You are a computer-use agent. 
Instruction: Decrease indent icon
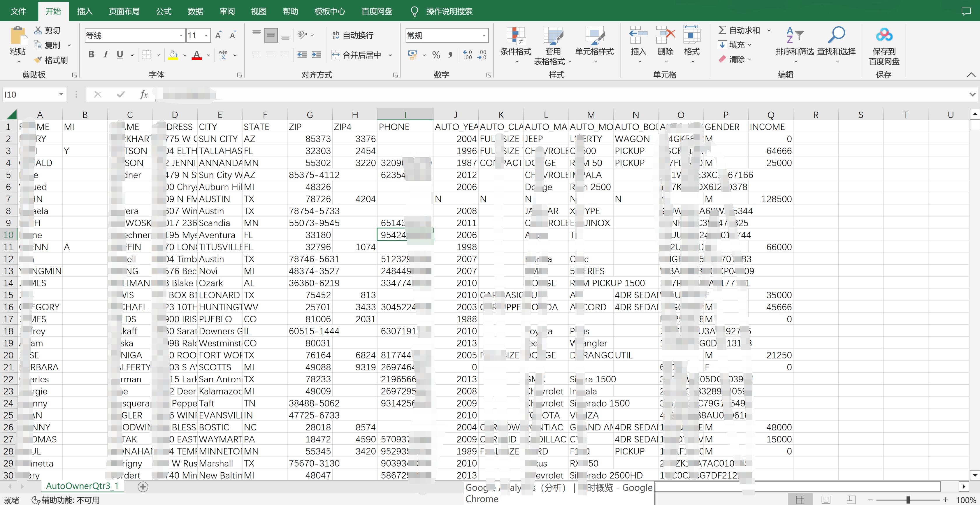pos(302,55)
